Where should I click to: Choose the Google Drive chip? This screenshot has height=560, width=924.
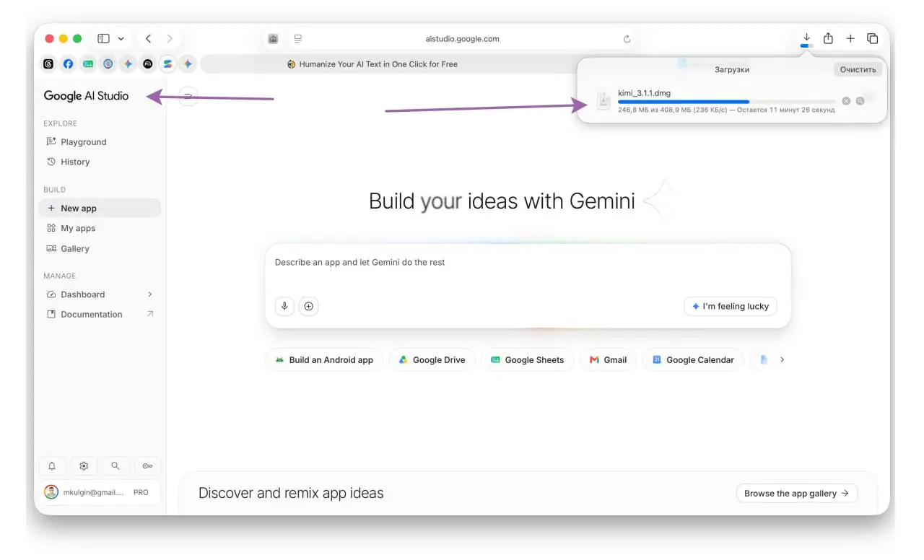(x=432, y=360)
